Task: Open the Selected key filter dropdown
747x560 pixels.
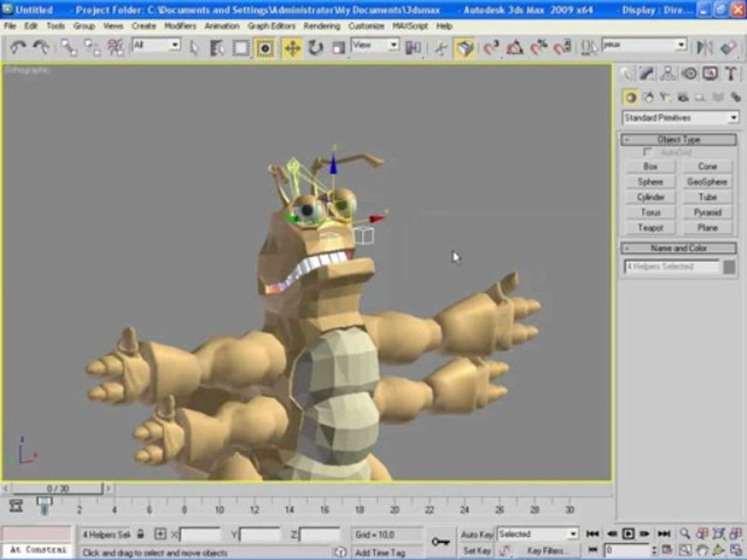Action: (x=538, y=534)
